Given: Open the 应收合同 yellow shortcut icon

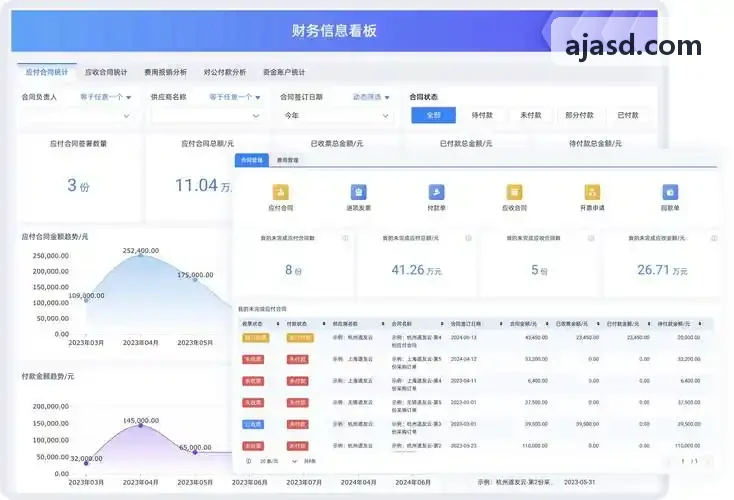Looking at the screenshot, I should [x=514, y=192].
